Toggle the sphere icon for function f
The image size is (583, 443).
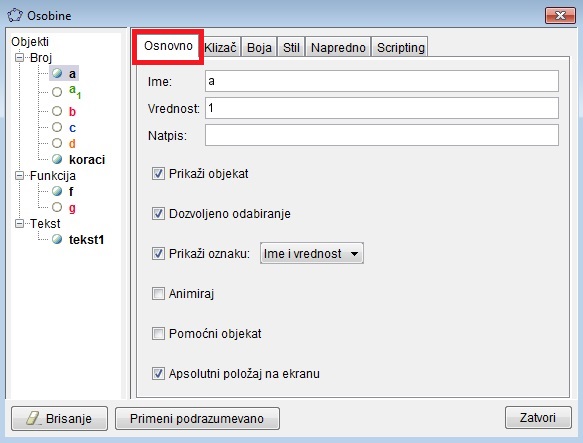(x=57, y=191)
